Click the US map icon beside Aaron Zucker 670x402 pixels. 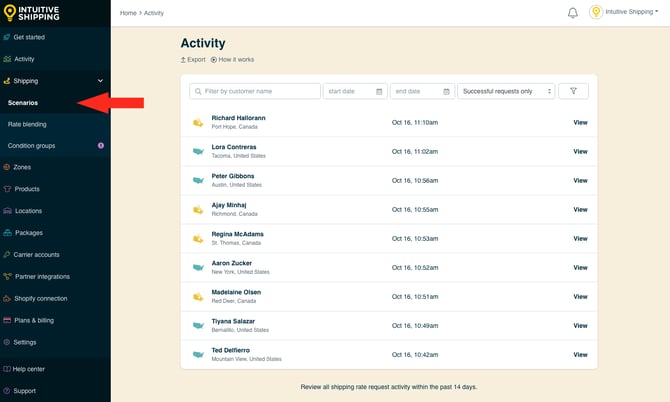click(x=198, y=267)
